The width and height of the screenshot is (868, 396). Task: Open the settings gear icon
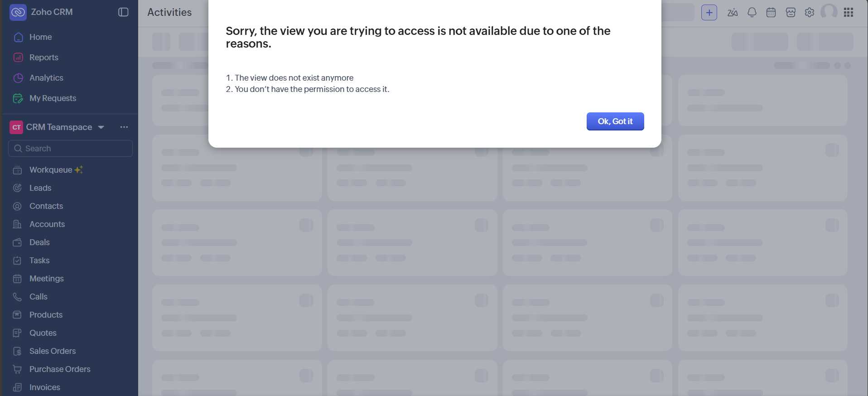point(810,13)
